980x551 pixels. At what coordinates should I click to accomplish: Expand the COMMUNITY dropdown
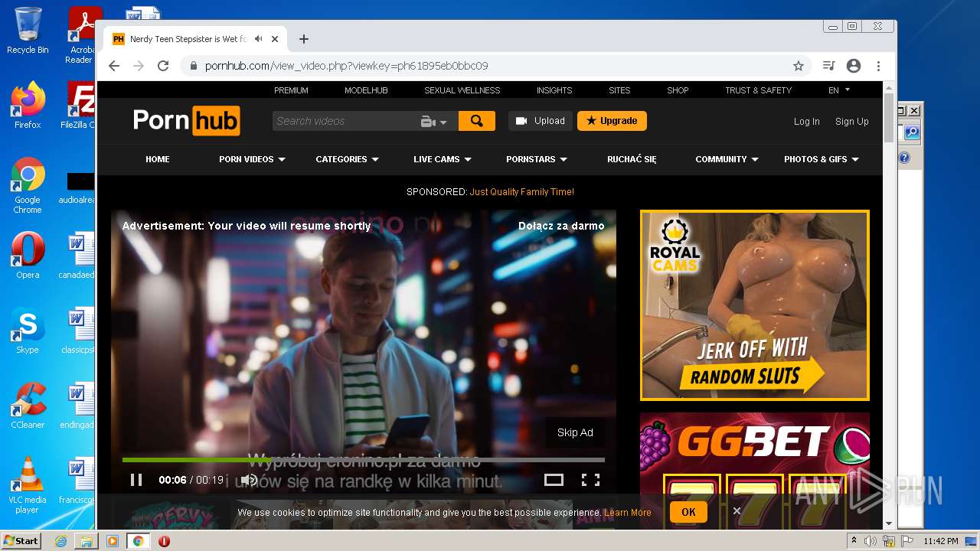point(727,159)
